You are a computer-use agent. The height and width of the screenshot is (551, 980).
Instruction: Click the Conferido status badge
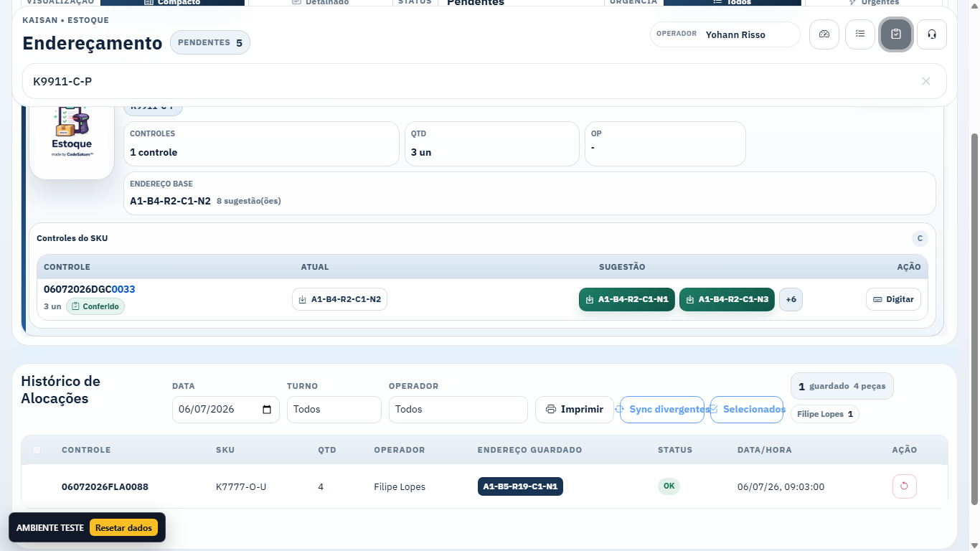click(x=95, y=306)
